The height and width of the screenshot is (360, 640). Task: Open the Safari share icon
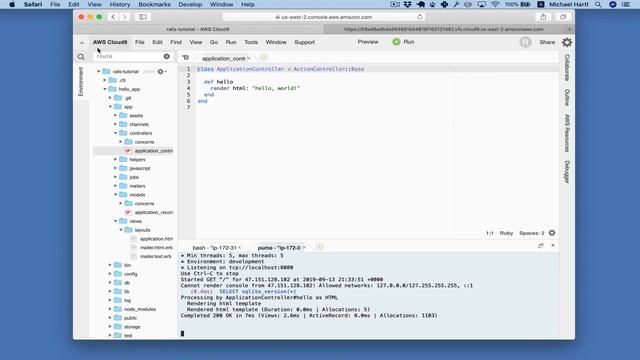point(543,17)
